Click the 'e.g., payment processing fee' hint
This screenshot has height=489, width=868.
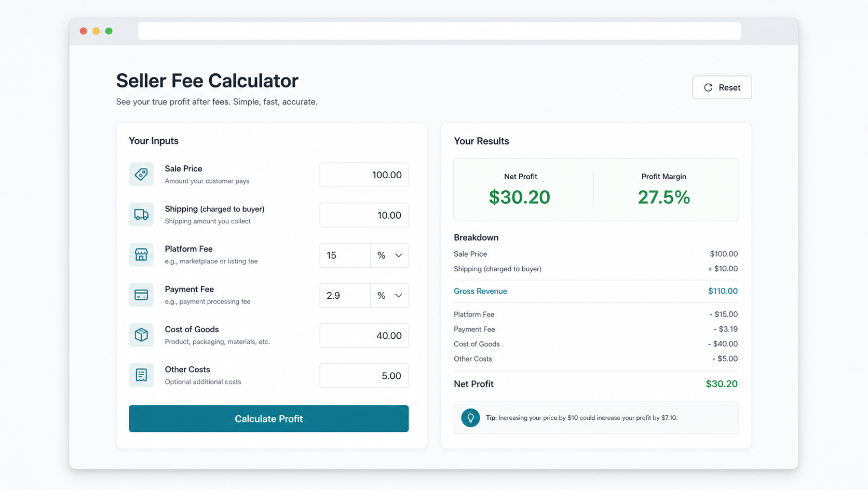(x=208, y=301)
